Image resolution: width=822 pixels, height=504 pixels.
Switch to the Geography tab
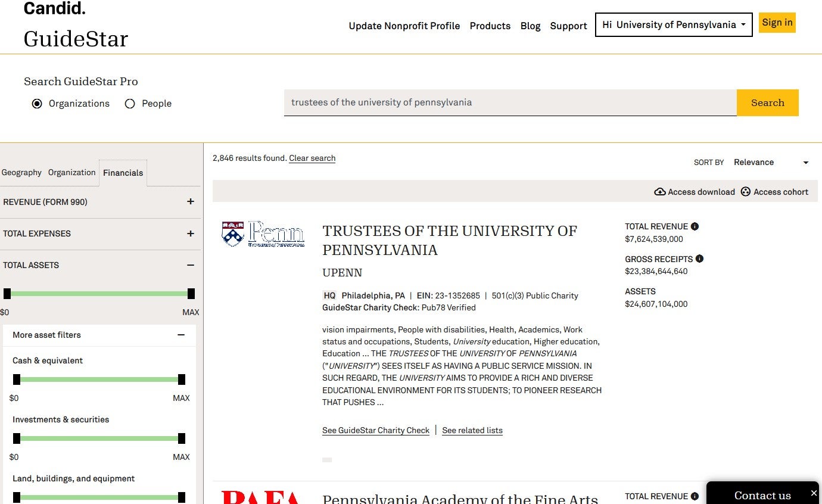pos(21,173)
